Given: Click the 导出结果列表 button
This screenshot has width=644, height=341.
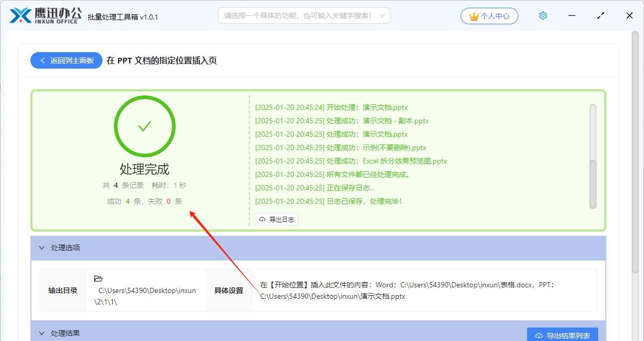Looking at the screenshot, I should (x=562, y=335).
